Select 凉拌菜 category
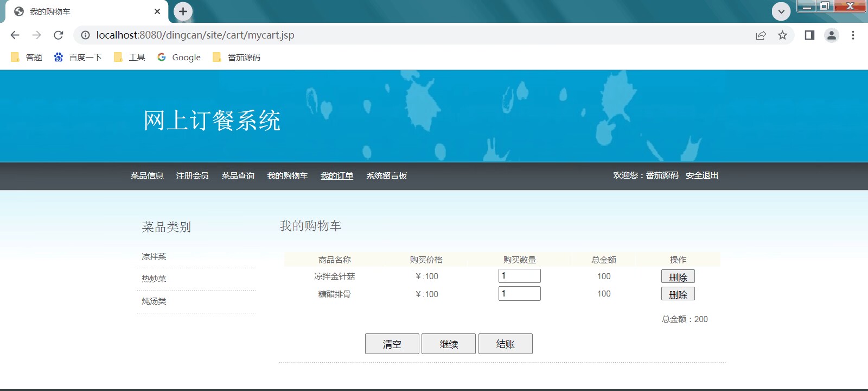Viewport: 868px width, 391px height. coord(154,257)
